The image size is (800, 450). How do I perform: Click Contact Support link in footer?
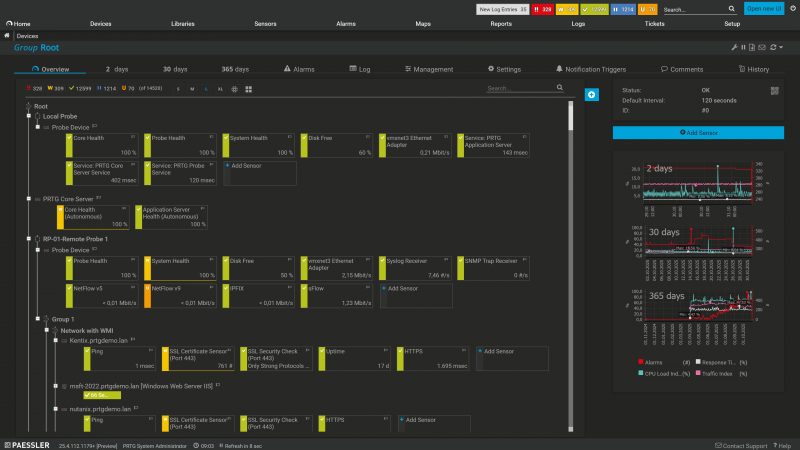coord(741,445)
